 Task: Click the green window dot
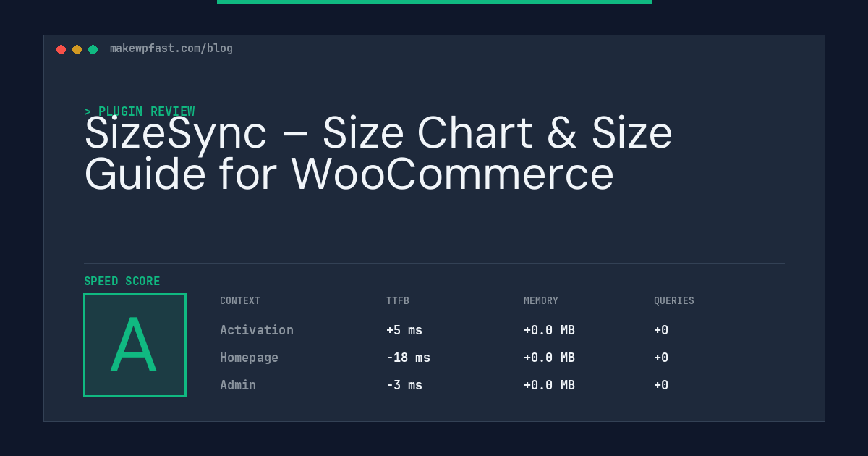[x=93, y=49]
